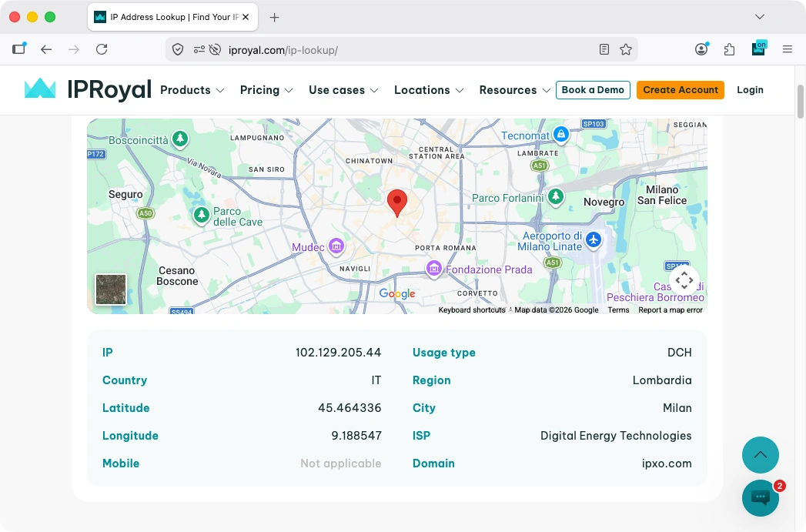Image resolution: width=806 pixels, height=532 pixels.
Task: Click Report a map error
Action: pos(671,310)
